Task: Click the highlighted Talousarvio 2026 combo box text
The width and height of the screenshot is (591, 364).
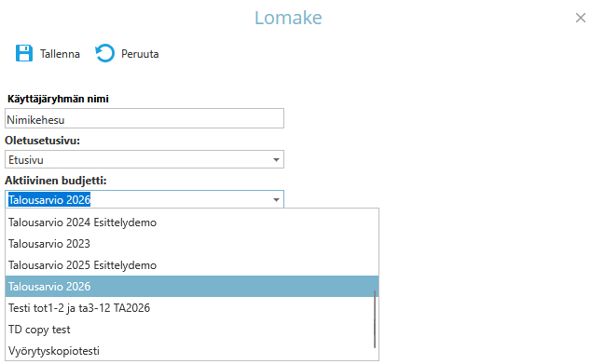Action: point(49,199)
